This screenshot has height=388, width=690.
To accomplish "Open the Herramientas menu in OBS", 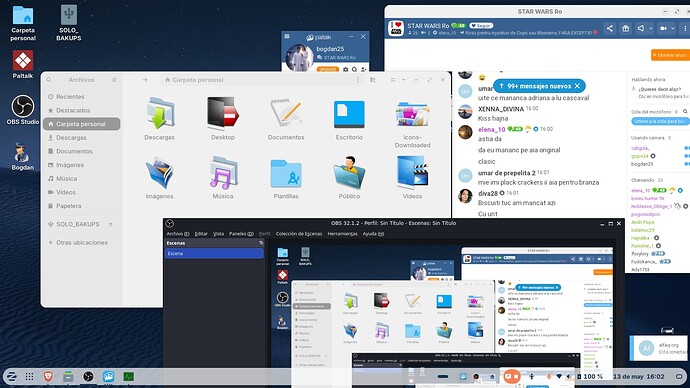I will pyautogui.click(x=342, y=234).
